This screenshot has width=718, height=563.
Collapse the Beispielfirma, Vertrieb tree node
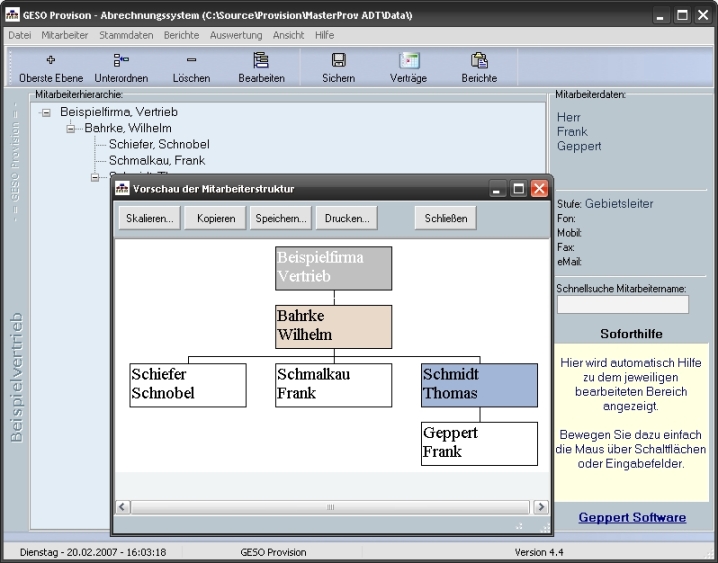point(46,113)
